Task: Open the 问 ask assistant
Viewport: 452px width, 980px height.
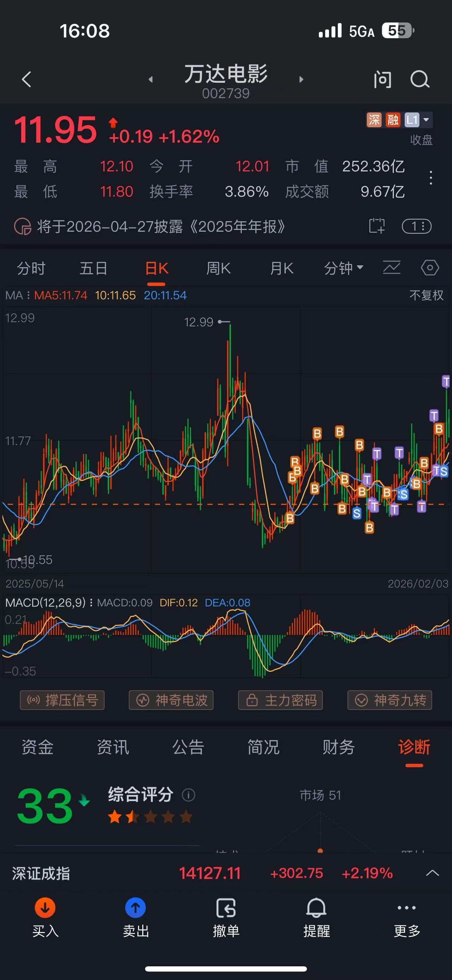Action: click(382, 79)
